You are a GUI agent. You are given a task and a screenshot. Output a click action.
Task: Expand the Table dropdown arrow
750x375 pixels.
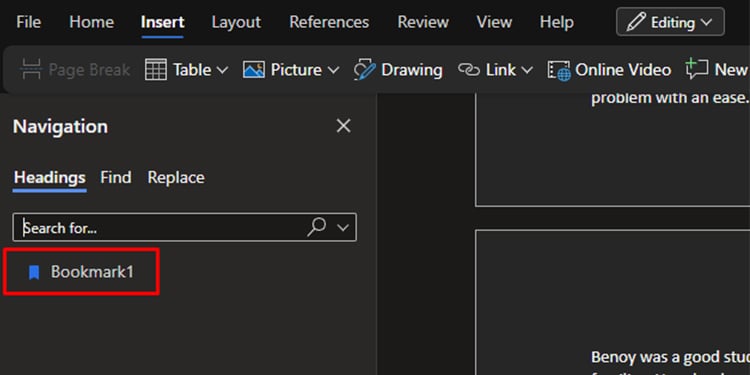point(222,70)
